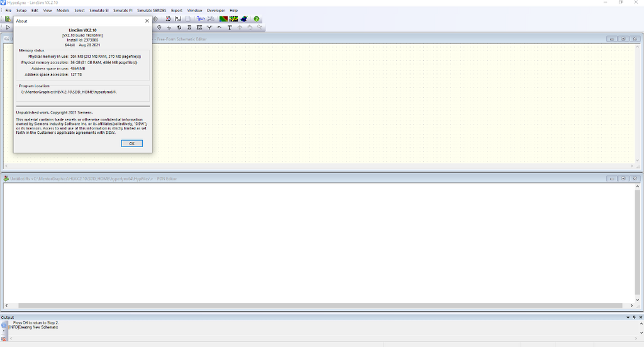Open the Models menu

[63, 10]
